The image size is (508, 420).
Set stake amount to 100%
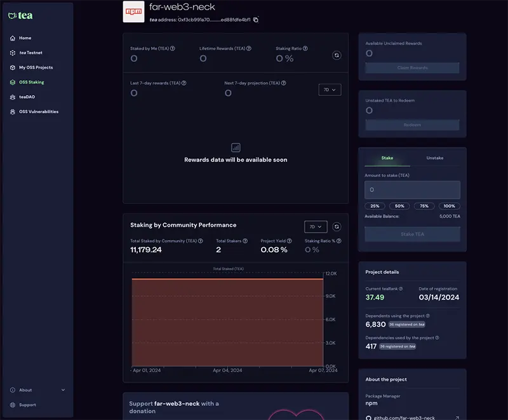tap(450, 206)
